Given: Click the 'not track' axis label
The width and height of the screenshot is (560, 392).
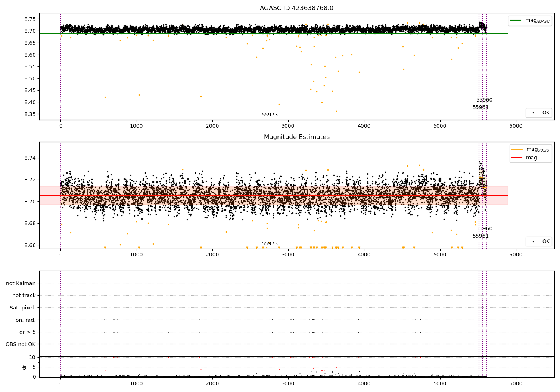Looking at the screenshot, I should coord(24,295).
